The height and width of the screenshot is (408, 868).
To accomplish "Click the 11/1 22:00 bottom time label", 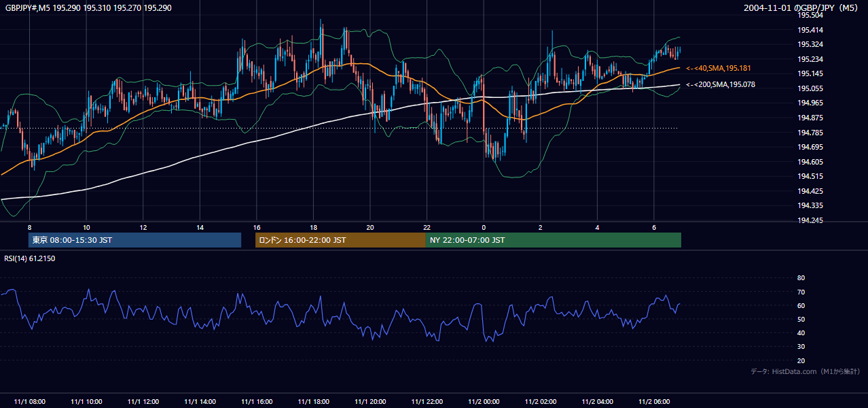I will tap(427, 401).
